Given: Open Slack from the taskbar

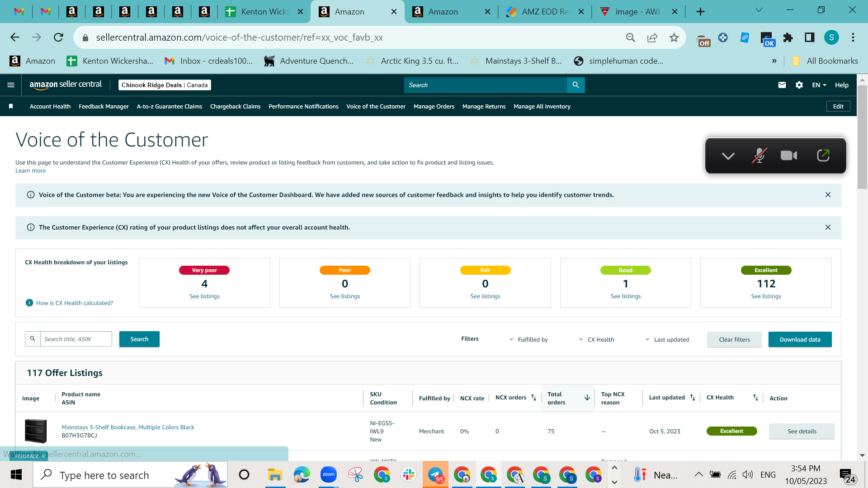Looking at the screenshot, I should pos(409,474).
